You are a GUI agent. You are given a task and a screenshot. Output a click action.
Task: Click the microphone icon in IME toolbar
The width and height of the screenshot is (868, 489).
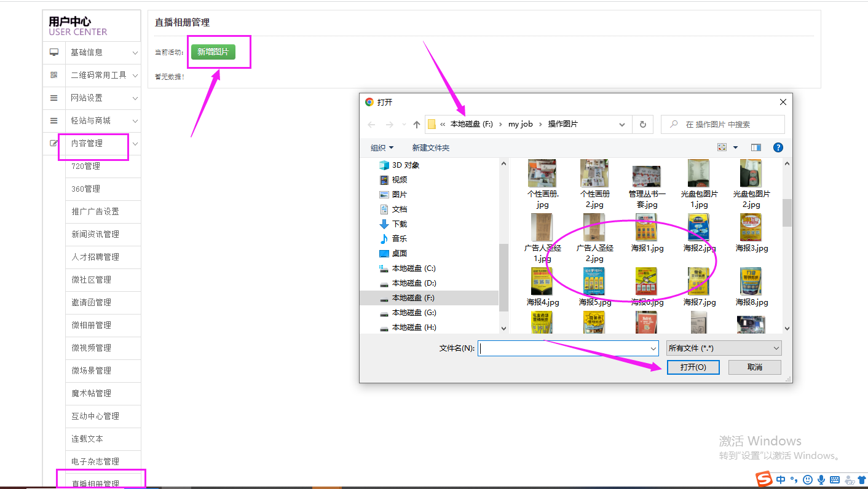(821, 479)
